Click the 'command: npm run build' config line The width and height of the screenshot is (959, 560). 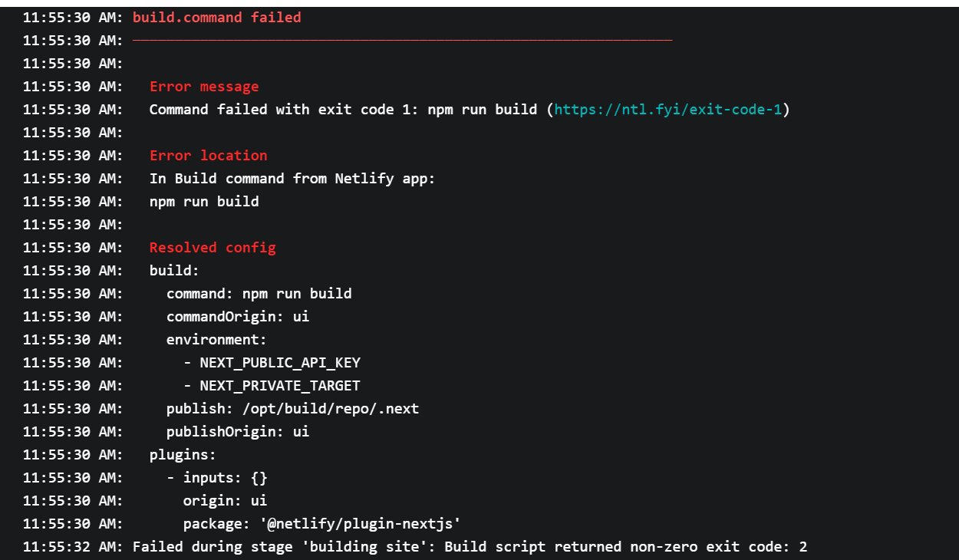(x=259, y=293)
